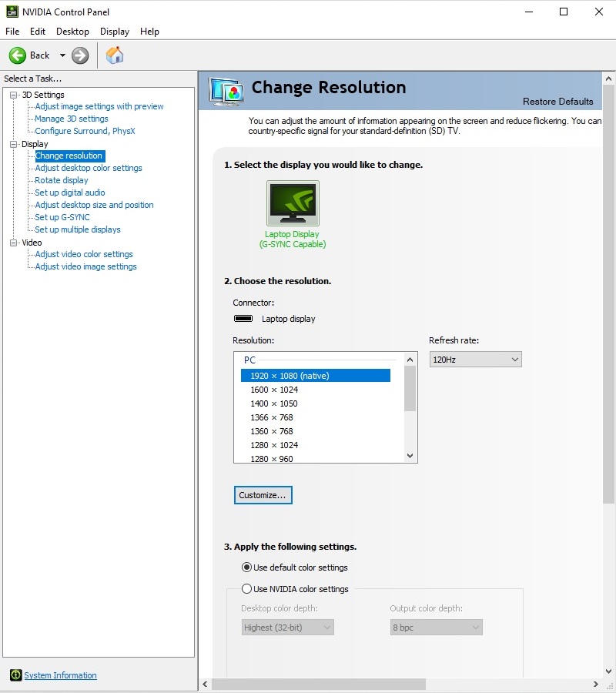Viewport: 616px width, 693px height.
Task: Open the System Information link
Action: pos(60,675)
